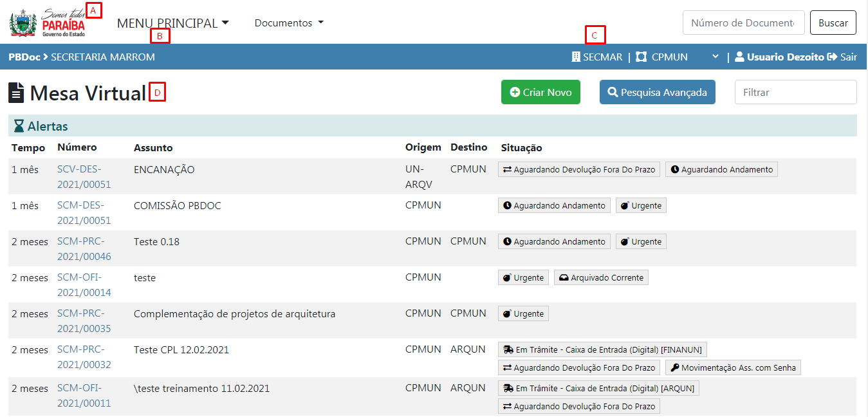Viewport: 868px width, 417px height.
Task: Click the Arquivado Corrente badge
Action: 602,278
